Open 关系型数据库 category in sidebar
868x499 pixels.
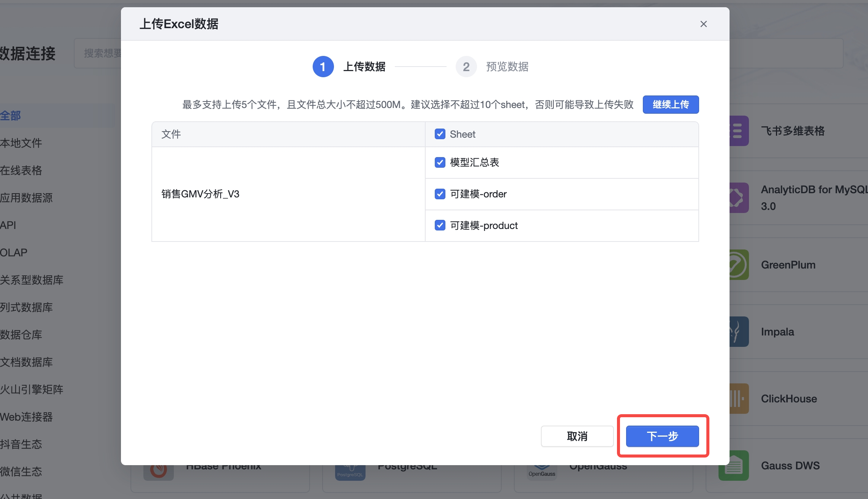click(x=32, y=280)
